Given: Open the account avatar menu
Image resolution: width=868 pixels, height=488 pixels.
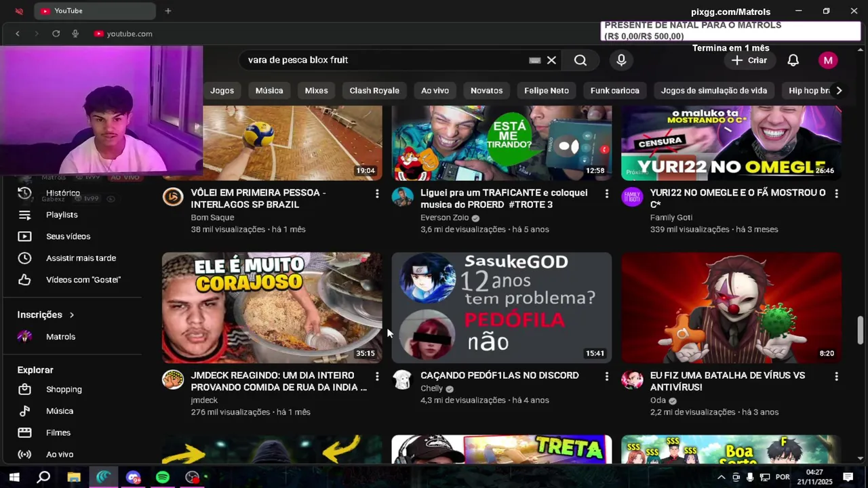Looking at the screenshot, I should click(828, 60).
